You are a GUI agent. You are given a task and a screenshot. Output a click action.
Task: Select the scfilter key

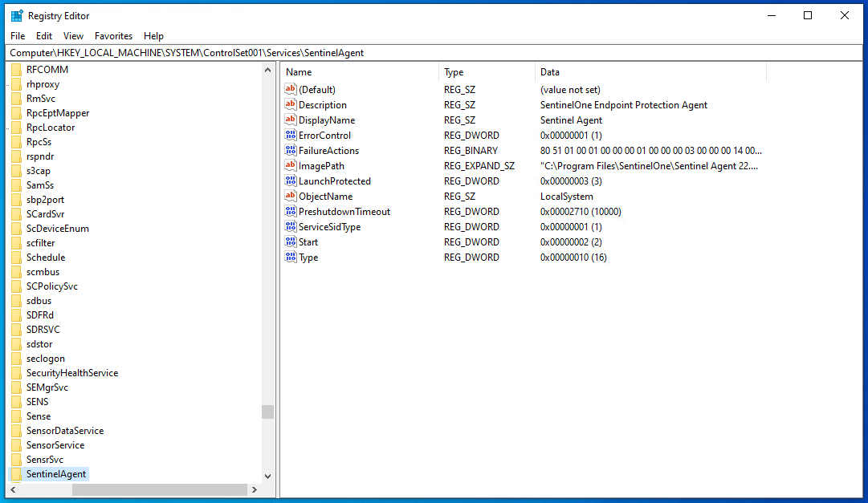pyautogui.click(x=40, y=243)
